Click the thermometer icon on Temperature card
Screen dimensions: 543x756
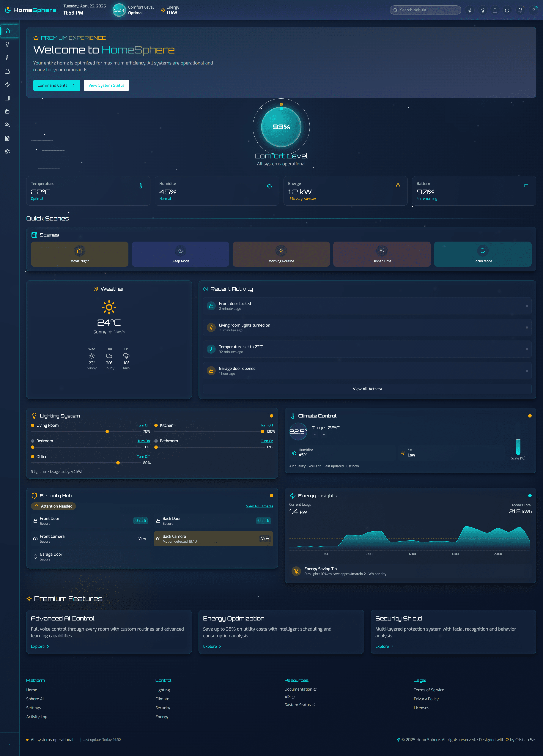pyautogui.click(x=141, y=186)
